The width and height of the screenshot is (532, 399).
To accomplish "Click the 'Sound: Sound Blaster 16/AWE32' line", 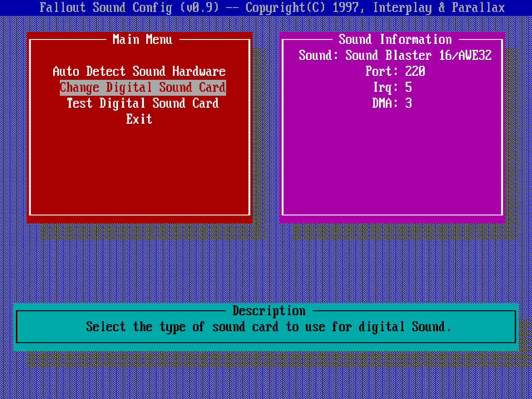I will point(395,55).
